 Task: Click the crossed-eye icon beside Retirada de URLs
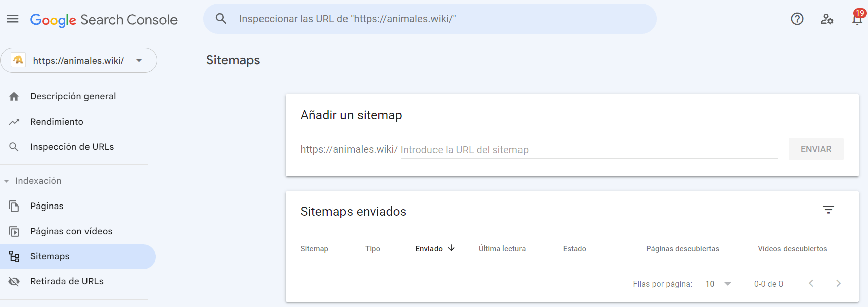[x=14, y=281]
